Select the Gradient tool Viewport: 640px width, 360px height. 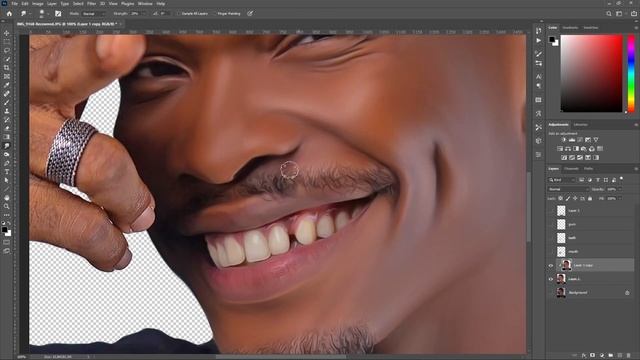pos(7,137)
